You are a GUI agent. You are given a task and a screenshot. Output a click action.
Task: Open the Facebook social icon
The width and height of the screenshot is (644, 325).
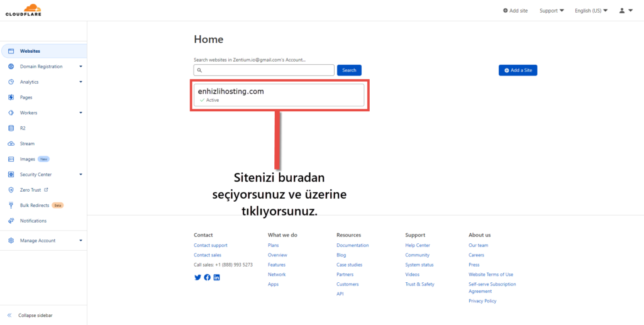(x=208, y=277)
